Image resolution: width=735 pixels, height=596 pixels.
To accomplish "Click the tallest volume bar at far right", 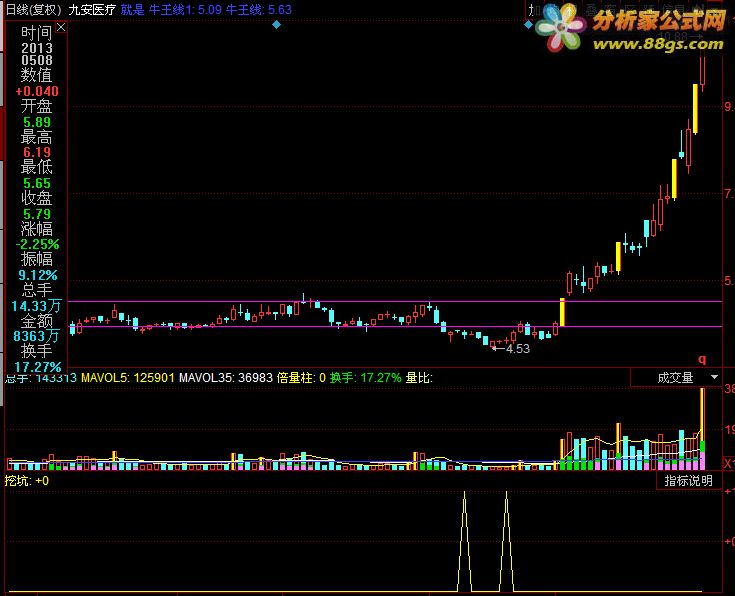I will [702, 429].
